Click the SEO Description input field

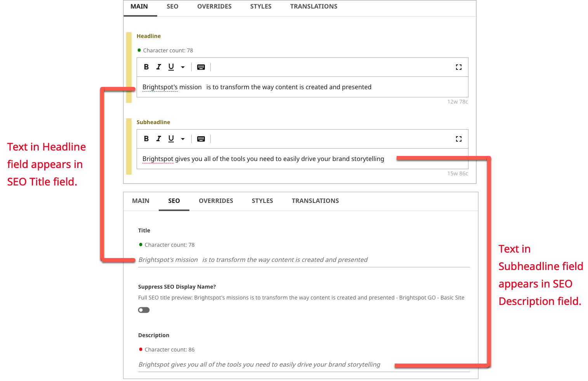304,365
